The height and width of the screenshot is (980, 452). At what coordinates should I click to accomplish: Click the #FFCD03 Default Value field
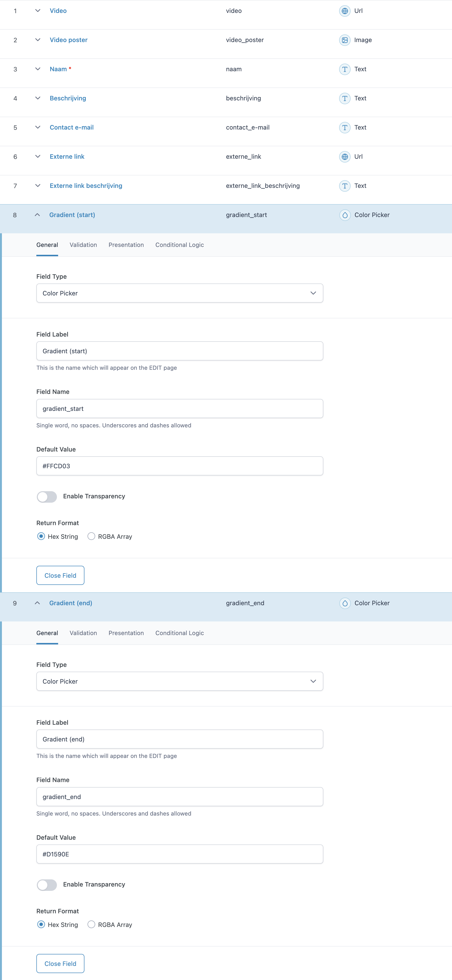pyautogui.click(x=179, y=466)
